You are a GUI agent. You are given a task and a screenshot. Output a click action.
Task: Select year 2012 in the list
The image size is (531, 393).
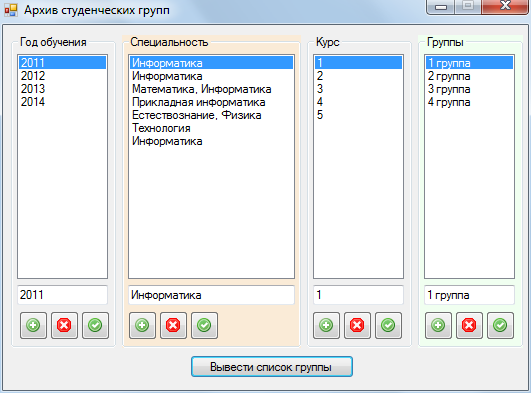click(x=63, y=76)
